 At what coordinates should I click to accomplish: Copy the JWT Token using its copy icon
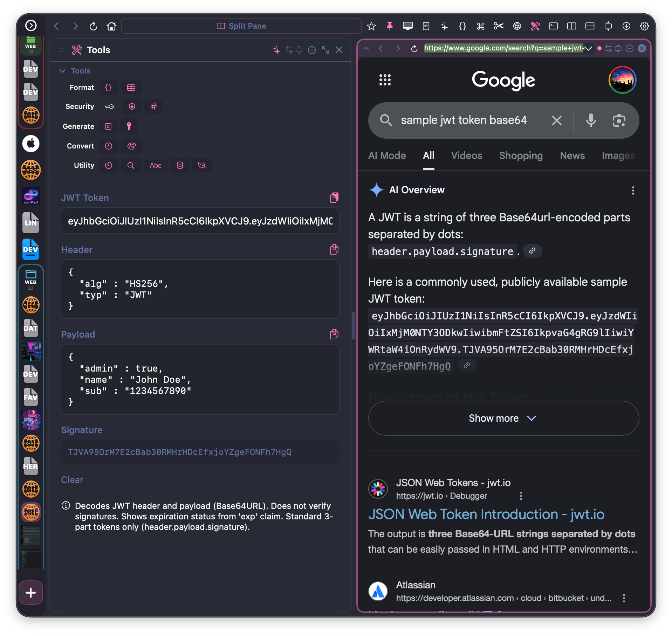334,197
